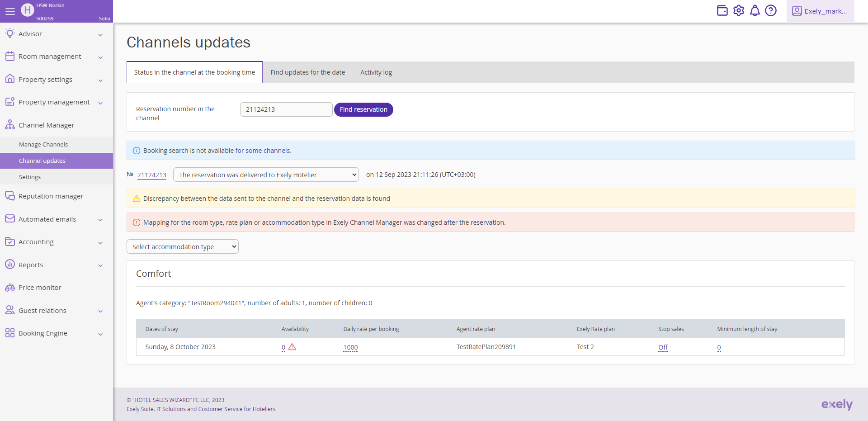This screenshot has height=421, width=868.
Task: Click the reservation number input field
Action: 286,109
